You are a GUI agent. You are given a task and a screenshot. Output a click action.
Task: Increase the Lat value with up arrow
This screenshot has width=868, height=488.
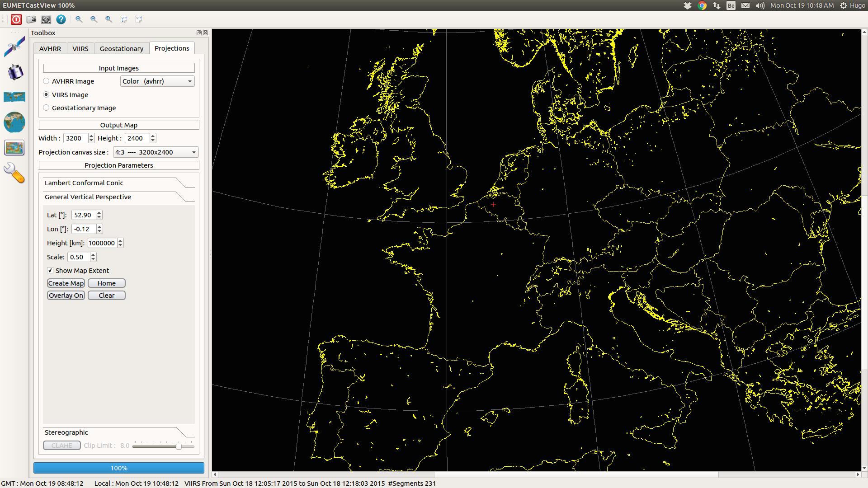pyautogui.click(x=99, y=212)
